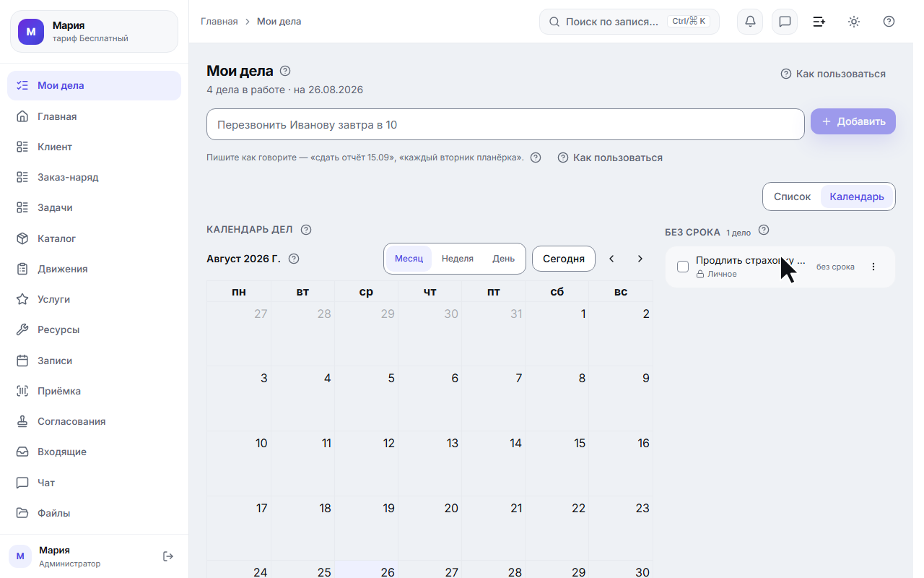Focus the new task input field
The image size is (924, 578).
[505, 124]
